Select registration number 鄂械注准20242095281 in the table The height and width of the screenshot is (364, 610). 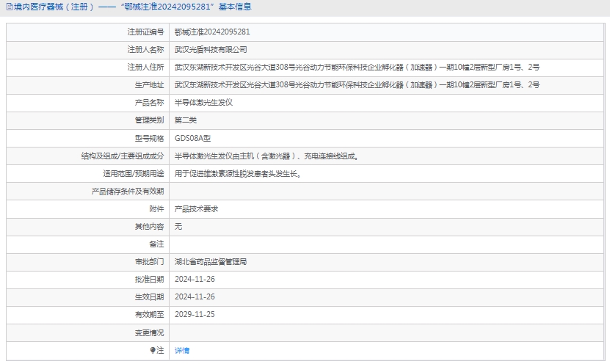click(212, 32)
